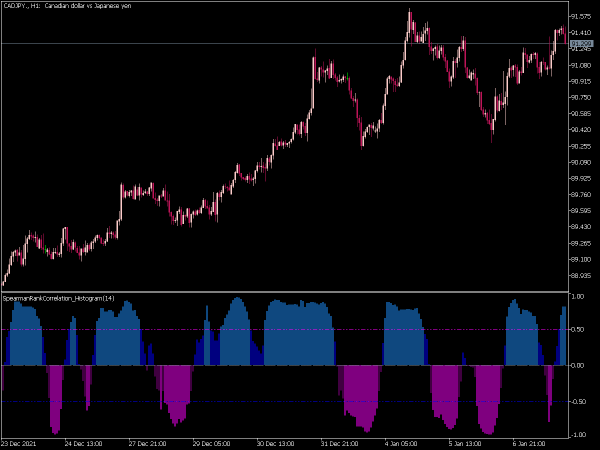Click the 1.00 indicator scale label
The image size is (600, 450).
point(577,297)
